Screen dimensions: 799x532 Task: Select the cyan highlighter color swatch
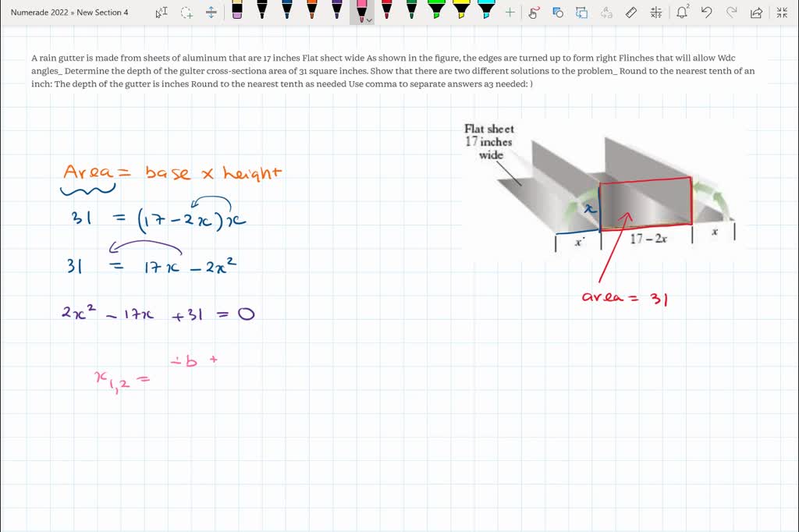coord(484,12)
